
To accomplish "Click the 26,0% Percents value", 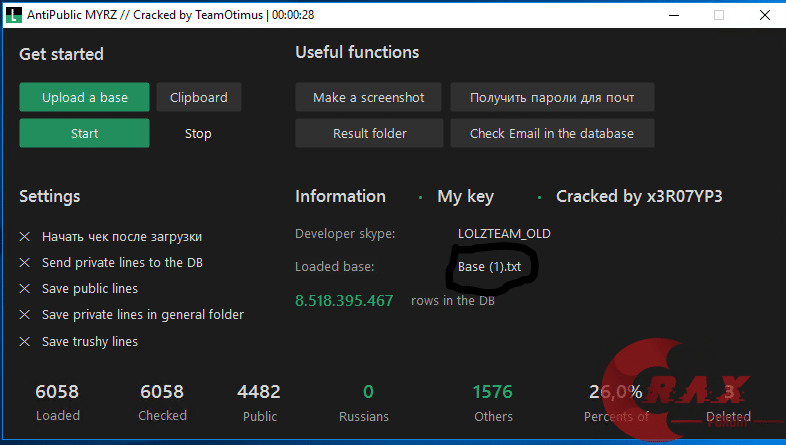I will 616,392.
